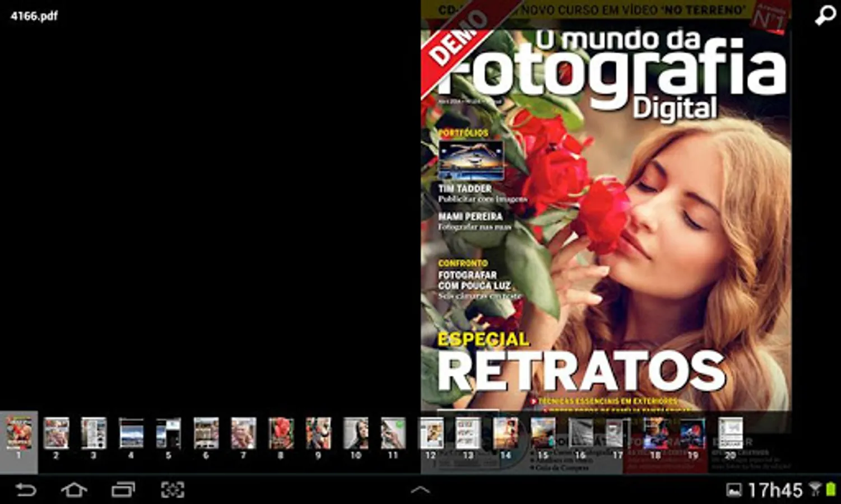Jump to page 2 thumbnail

click(56, 433)
